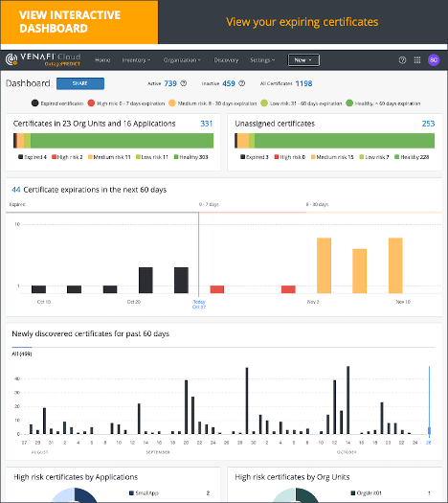Click the orange bar near Nov 10
Viewport: 448px width, 503px height.
click(x=395, y=265)
